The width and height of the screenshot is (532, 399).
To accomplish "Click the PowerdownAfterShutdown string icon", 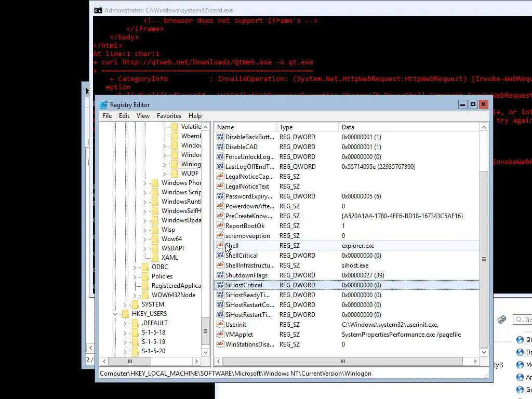I will pyautogui.click(x=220, y=206).
